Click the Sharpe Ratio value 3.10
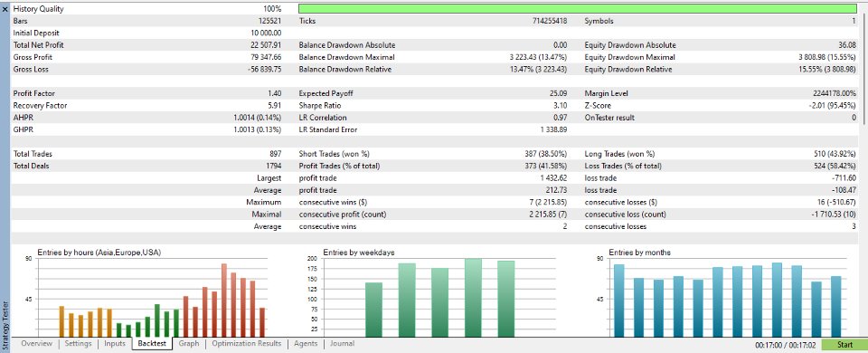The width and height of the screenshot is (868, 353). click(561, 106)
